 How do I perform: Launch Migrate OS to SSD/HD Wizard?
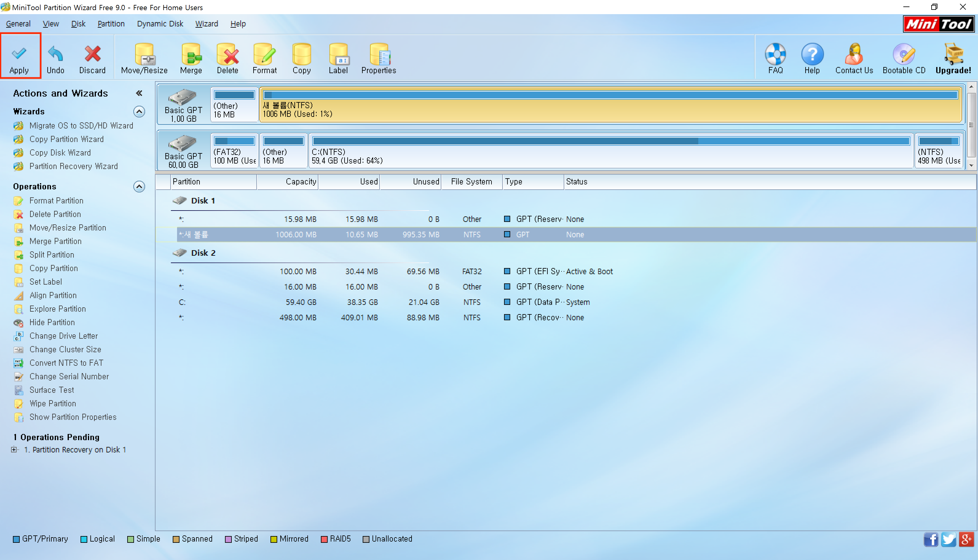point(81,126)
